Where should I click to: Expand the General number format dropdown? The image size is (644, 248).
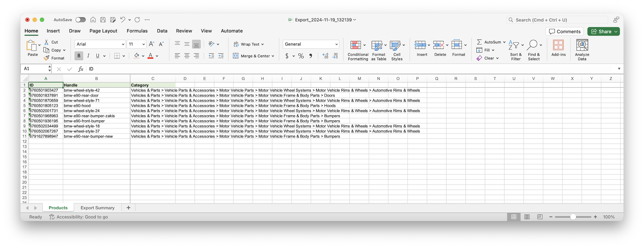[336, 44]
